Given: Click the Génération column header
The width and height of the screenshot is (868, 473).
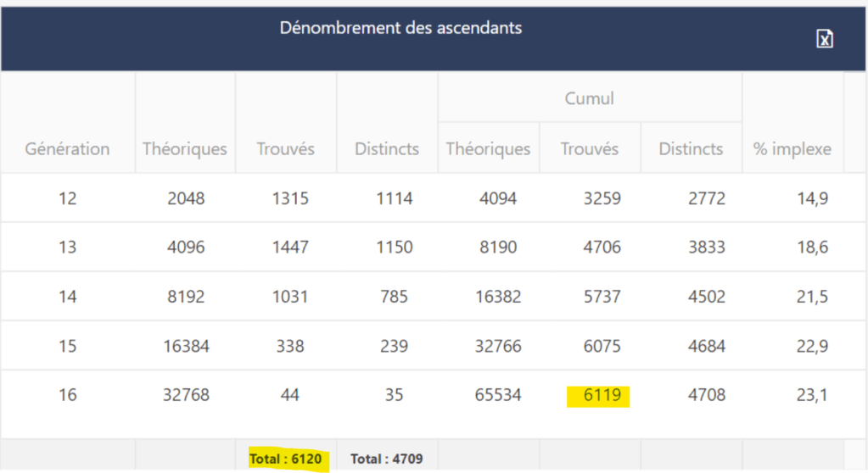Looking at the screenshot, I should (67, 149).
